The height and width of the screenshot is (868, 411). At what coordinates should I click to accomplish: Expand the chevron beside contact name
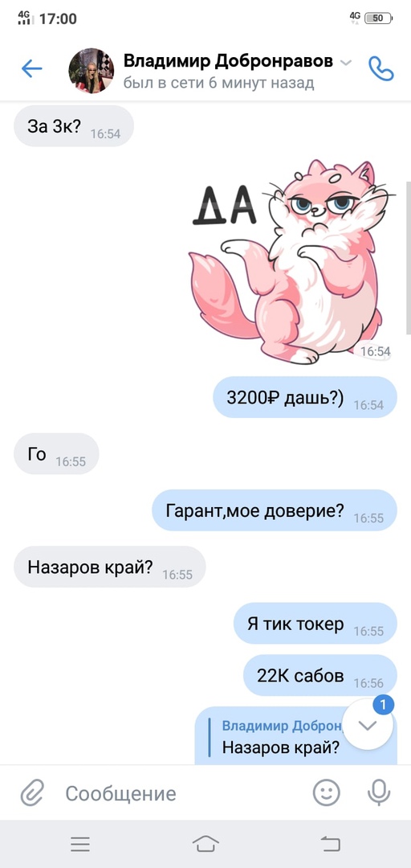coord(345,63)
